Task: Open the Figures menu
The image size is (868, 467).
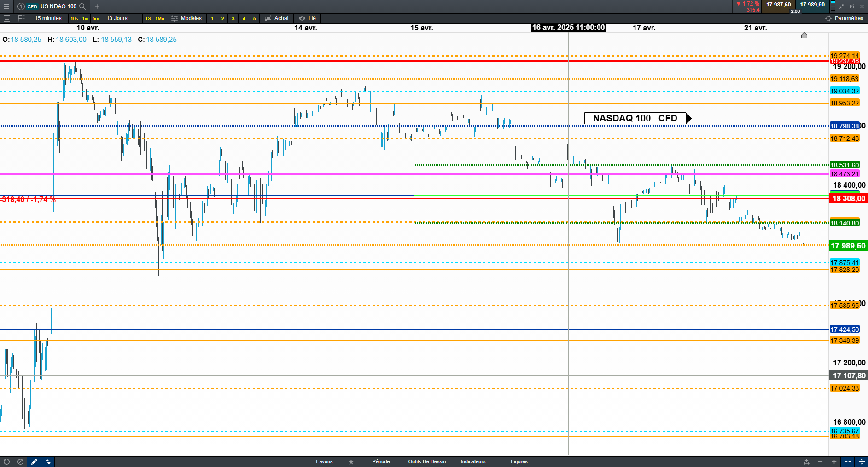Action: [519, 461]
